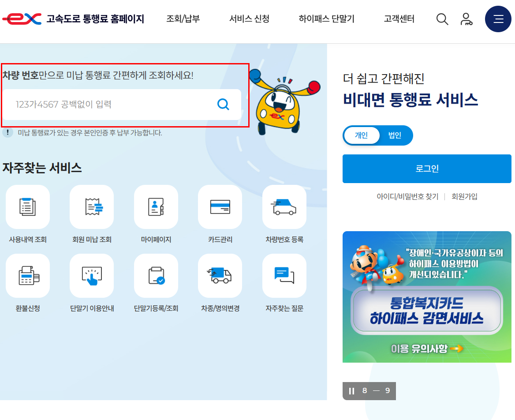Open the hamburger full menu button
Viewport: 515px width, 420px height.
coord(498,19)
